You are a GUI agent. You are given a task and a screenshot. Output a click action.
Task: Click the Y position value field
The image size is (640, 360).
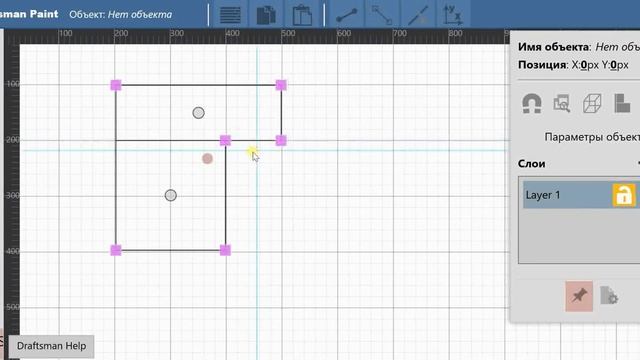615,65
